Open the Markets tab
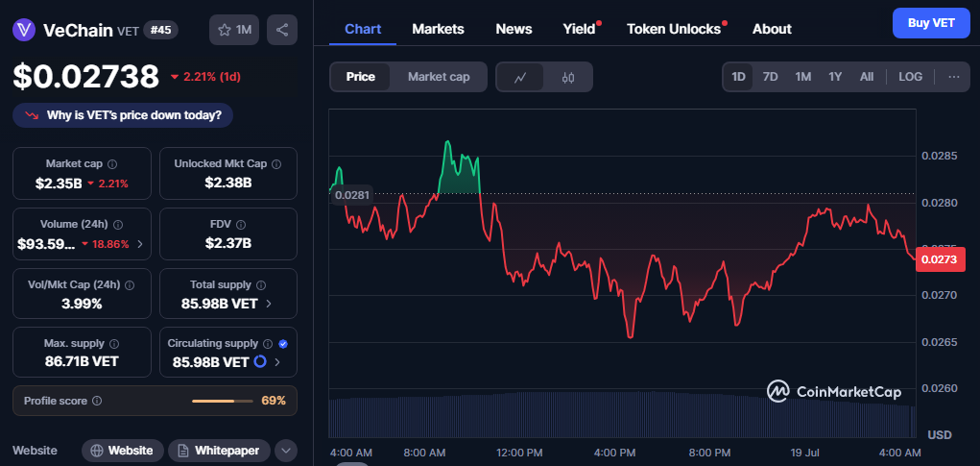Viewport: 980px width, 466px height. (438, 29)
